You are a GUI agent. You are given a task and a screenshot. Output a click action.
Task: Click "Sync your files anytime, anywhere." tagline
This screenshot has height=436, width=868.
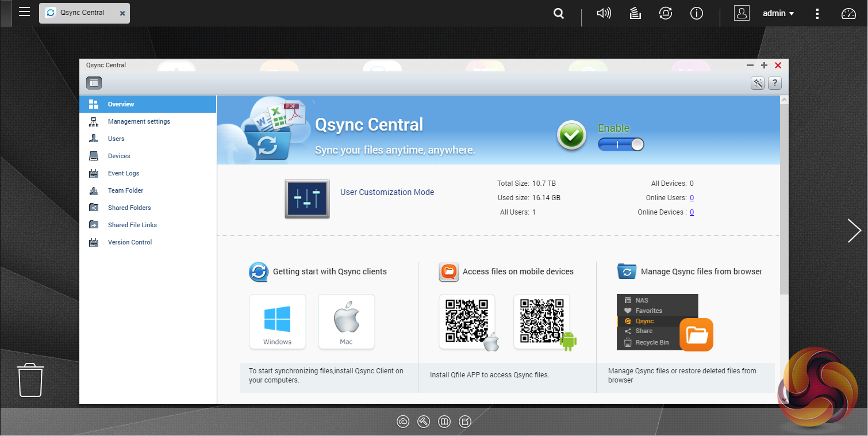(395, 150)
